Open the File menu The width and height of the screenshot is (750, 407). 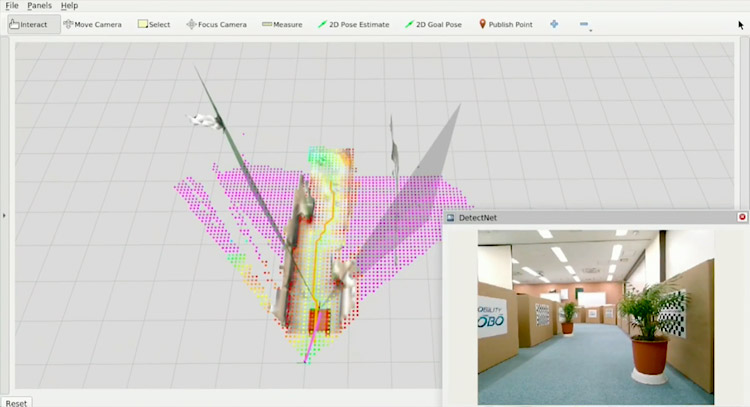[x=12, y=6]
